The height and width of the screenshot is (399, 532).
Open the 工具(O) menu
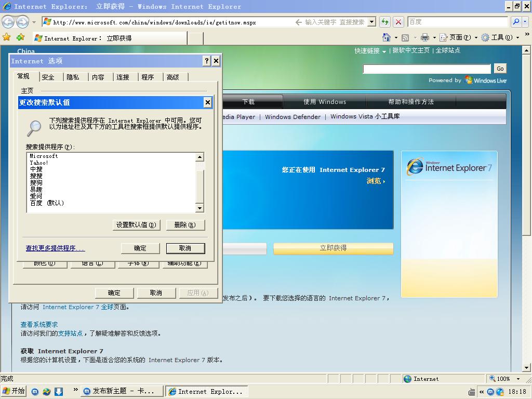500,37
